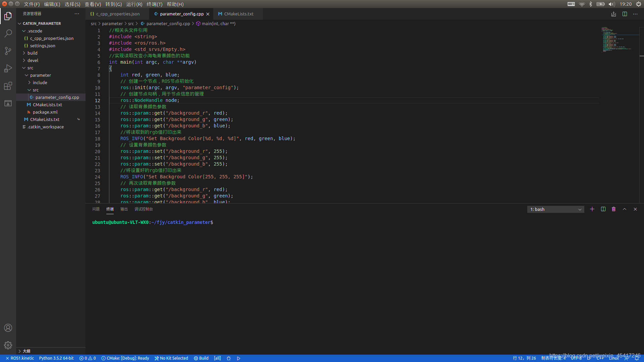
Task: Expand the devel folder
Action: pyautogui.click(x=51, y=60)
